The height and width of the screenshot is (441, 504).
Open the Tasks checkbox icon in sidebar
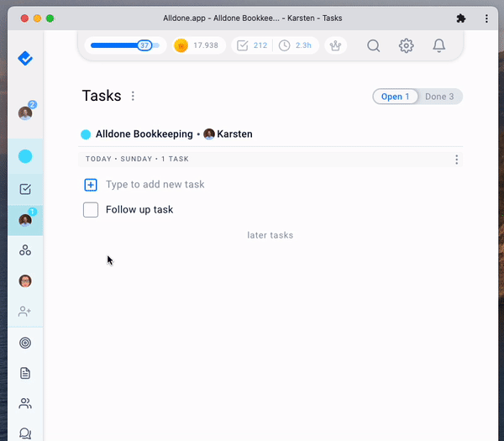(25, 189)
